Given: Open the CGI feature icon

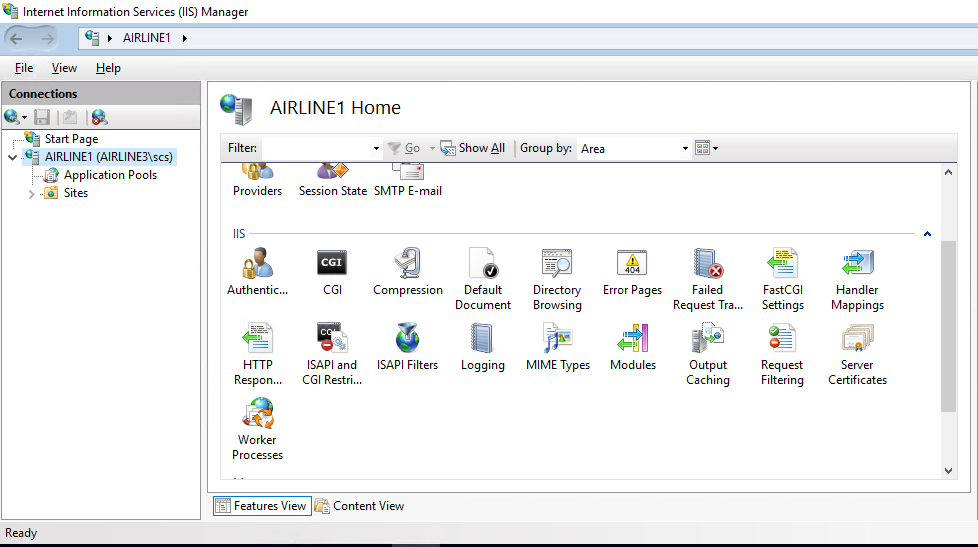Looking at the screenshot, I should pos(332,271).
